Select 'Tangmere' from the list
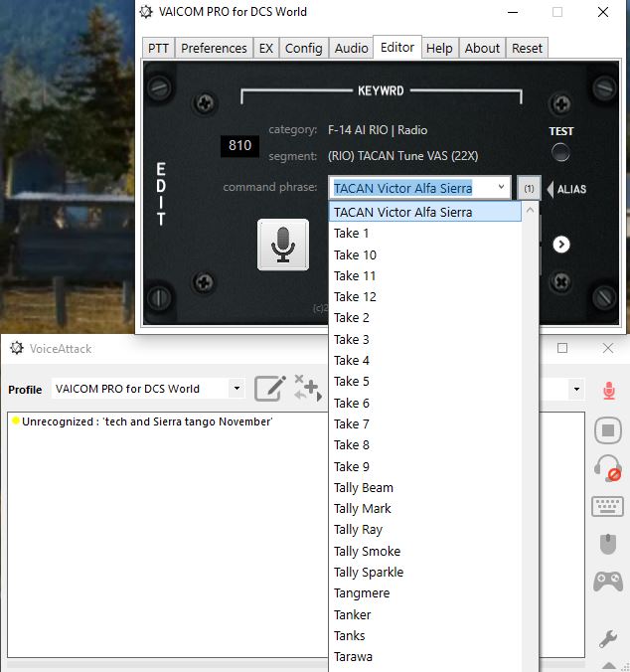This screenshot has height=672, width=630. point(425,593)
